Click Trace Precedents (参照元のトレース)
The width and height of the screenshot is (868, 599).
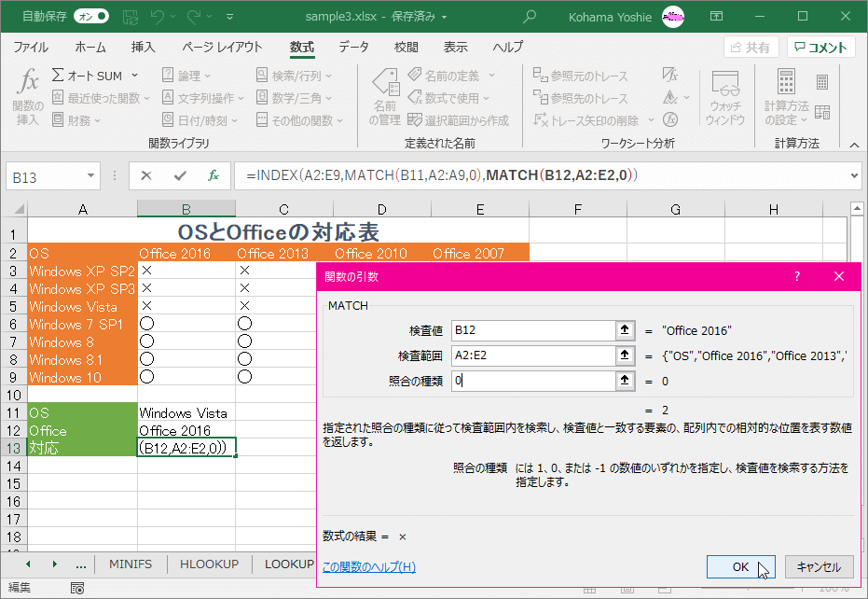[x=580, y=76]
